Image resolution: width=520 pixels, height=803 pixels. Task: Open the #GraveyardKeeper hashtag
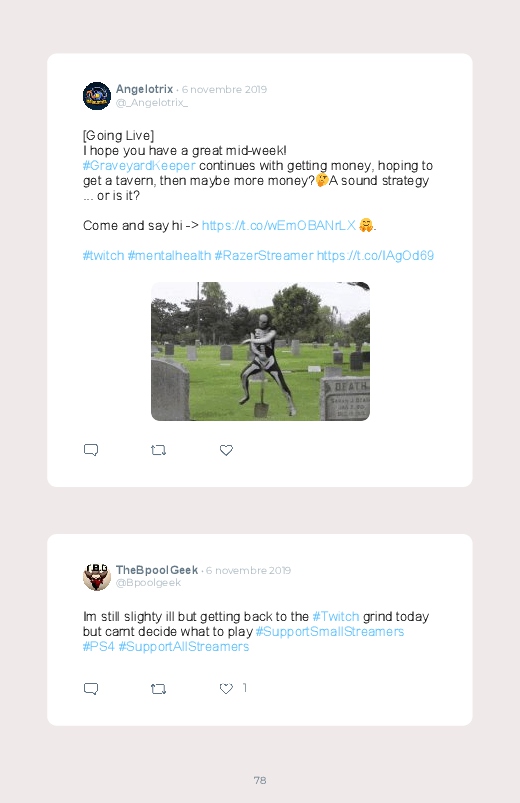coord(139,165)
